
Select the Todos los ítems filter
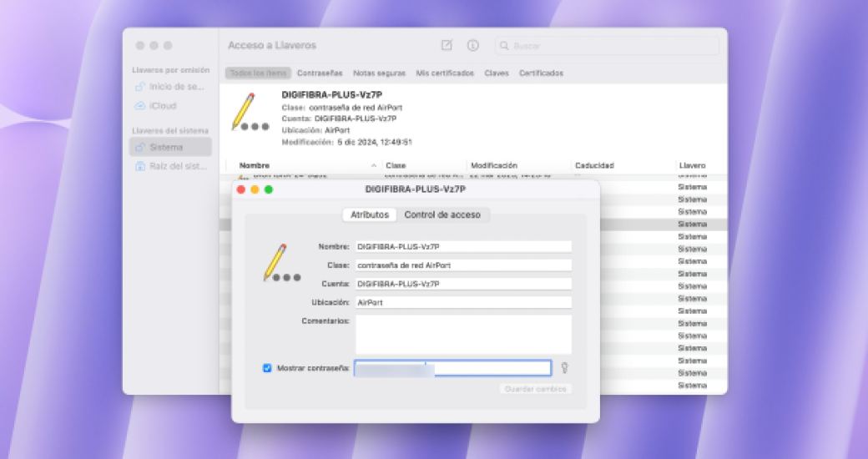pyautogui.click(x=258, y=73)
